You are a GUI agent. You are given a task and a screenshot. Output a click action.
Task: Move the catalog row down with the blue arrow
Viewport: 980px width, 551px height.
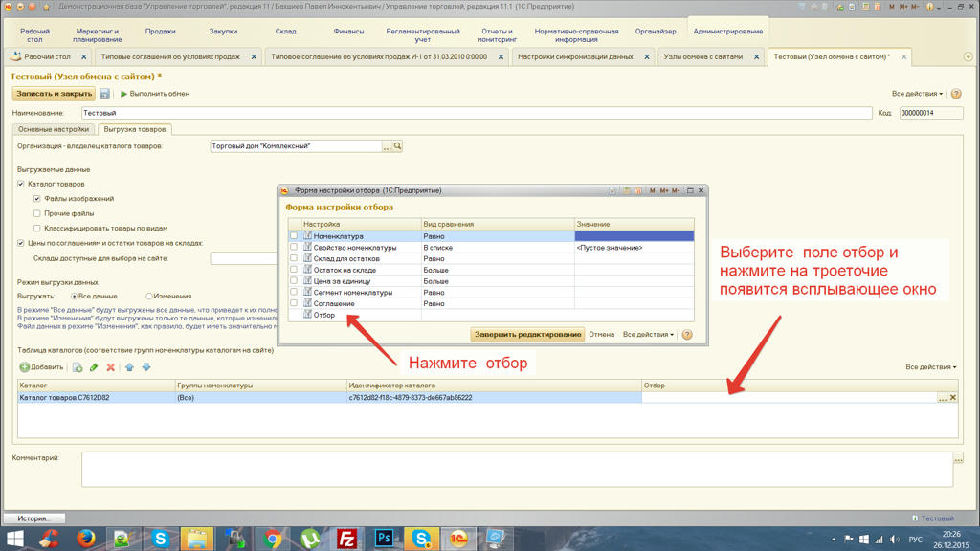point(146,367)
